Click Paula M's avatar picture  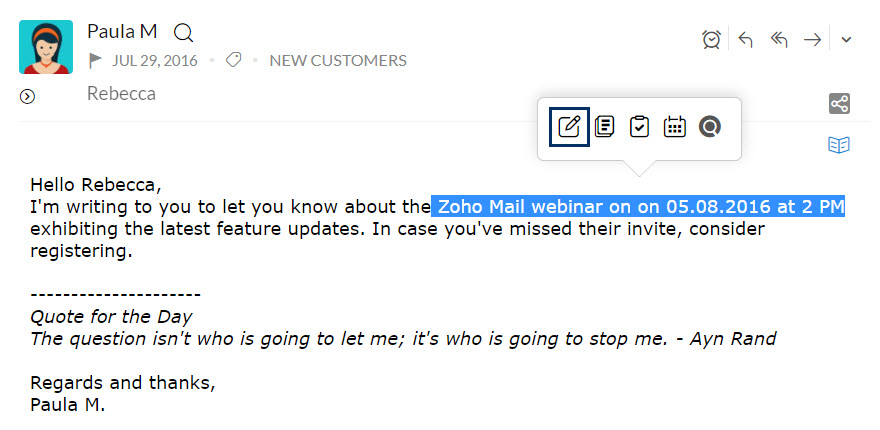tap(46, 47)
